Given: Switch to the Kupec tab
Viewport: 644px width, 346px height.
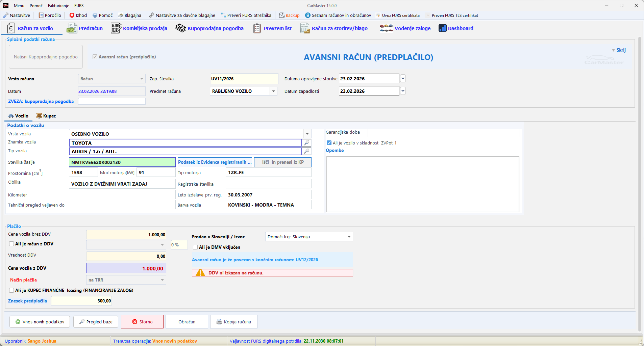Looking at the screenshot, I should (x=46, y=116).
